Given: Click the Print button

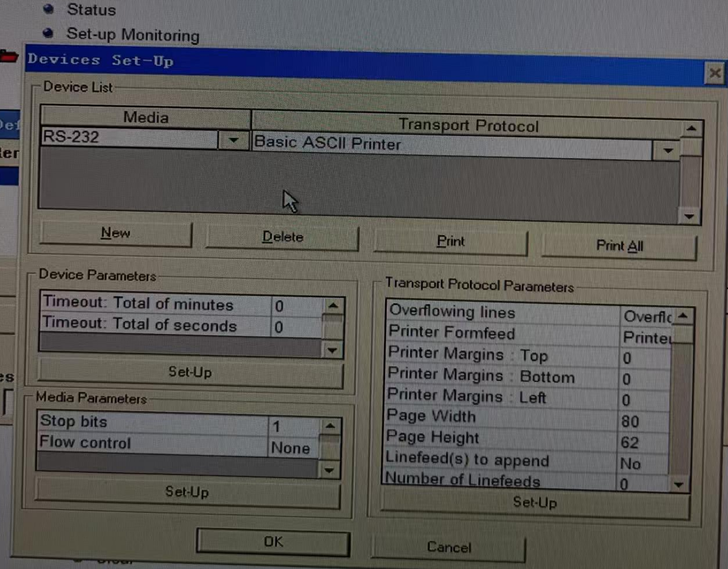Looking at the screenshot, I should tap(450, 242).
